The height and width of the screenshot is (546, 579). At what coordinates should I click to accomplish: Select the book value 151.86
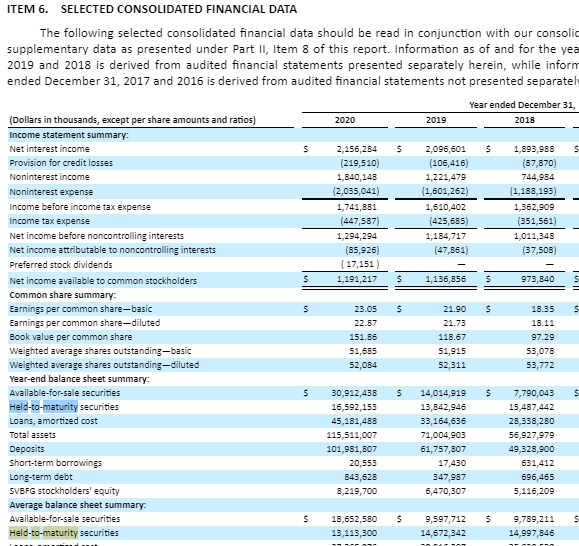[363, 337]
